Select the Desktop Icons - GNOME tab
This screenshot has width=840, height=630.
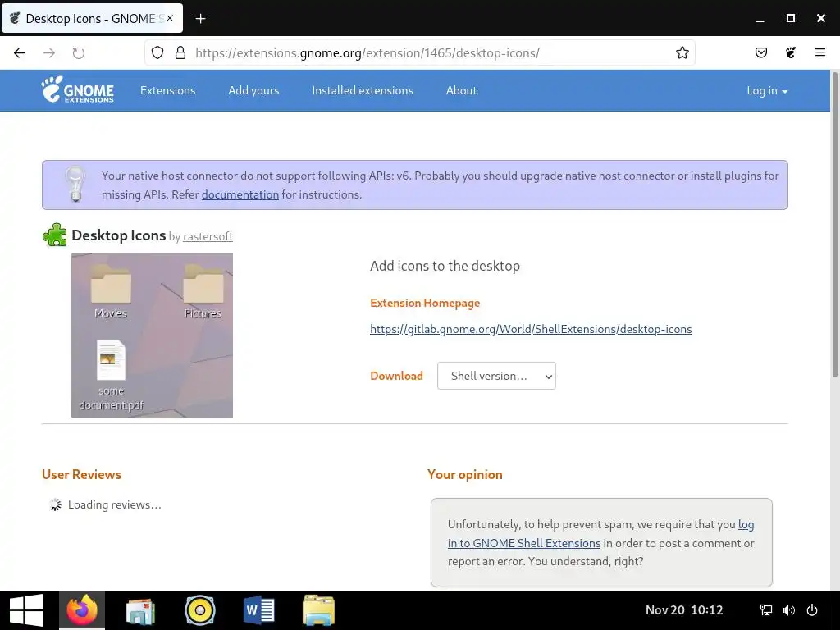pyautogui.click(x=92, y=18)
